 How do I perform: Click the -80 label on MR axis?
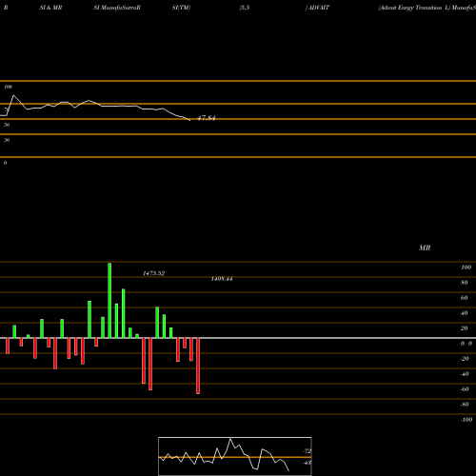click(465, 405)
